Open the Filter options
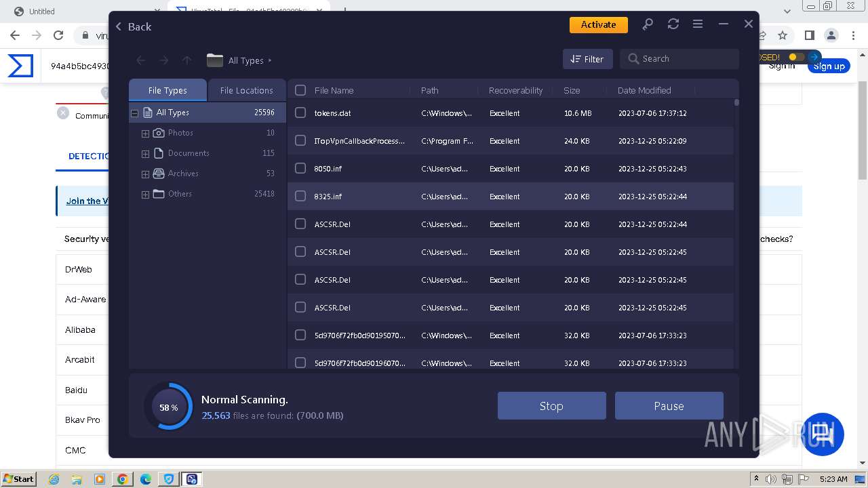Image resolution: width=868 pixels, height=488 pixels. (587, 59)
